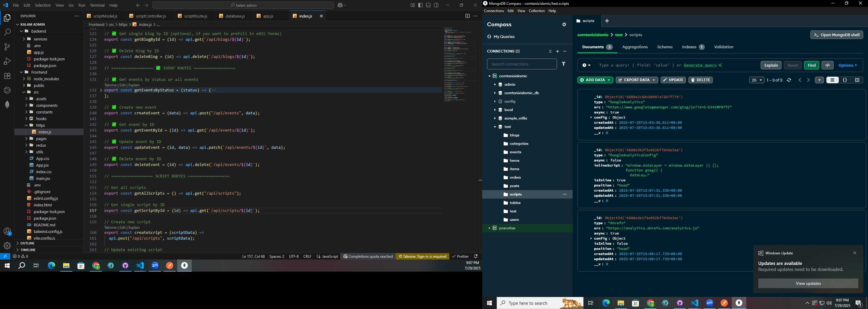Expand the admin database in Compass

click(495, 85)
